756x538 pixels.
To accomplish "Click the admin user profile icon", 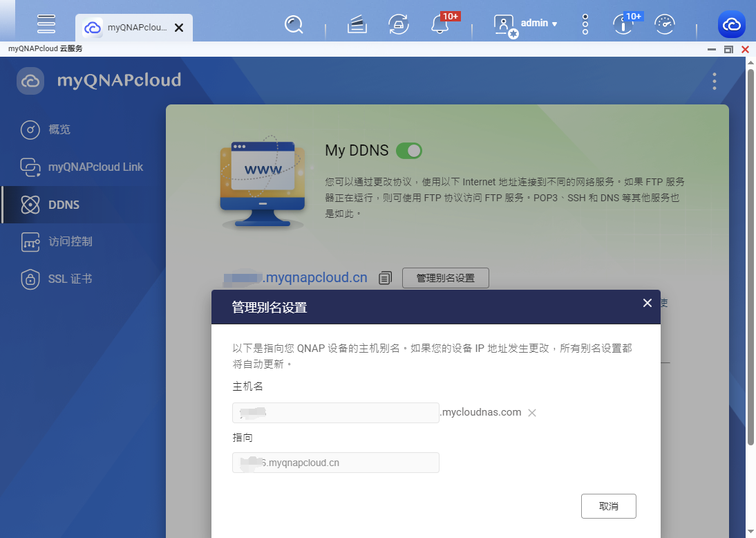I will click(504, 25).
